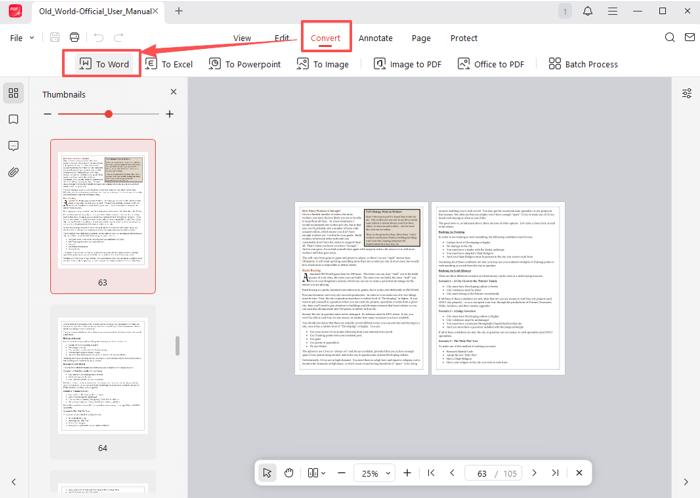Close the bottom navigation toolbar
The height and width of the screenshot is (498, 700).
(x=579, y=473)
